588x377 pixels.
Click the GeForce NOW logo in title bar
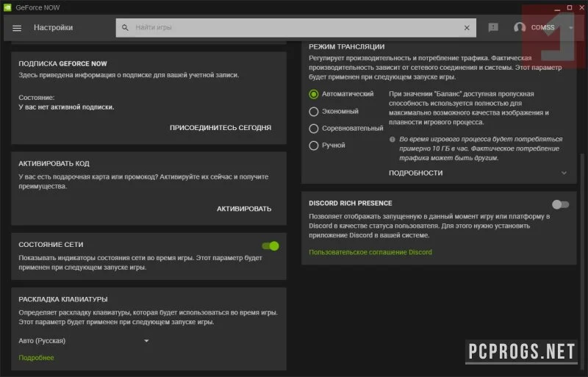7,7
